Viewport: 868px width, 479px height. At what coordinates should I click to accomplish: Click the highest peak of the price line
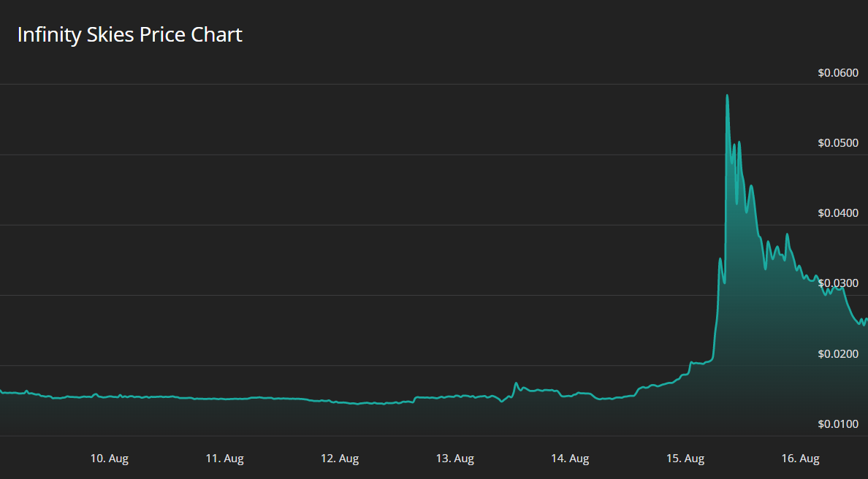click(727, 96)
